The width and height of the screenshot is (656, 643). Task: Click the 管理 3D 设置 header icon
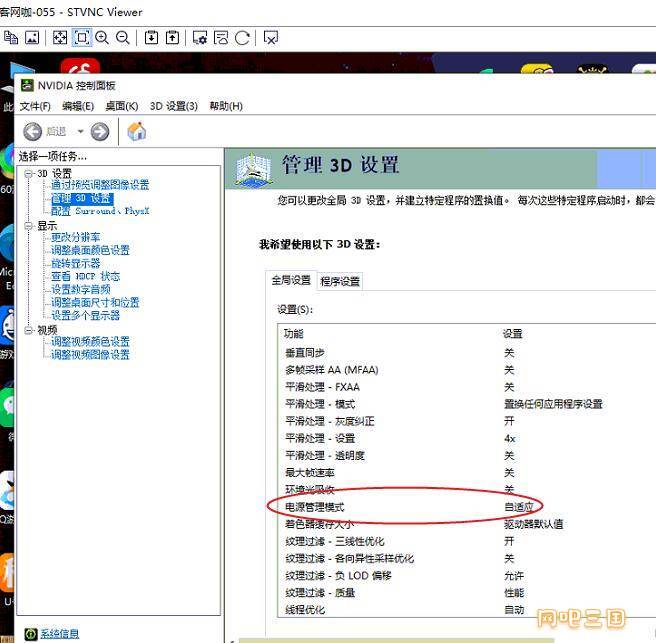pos(254,169)
